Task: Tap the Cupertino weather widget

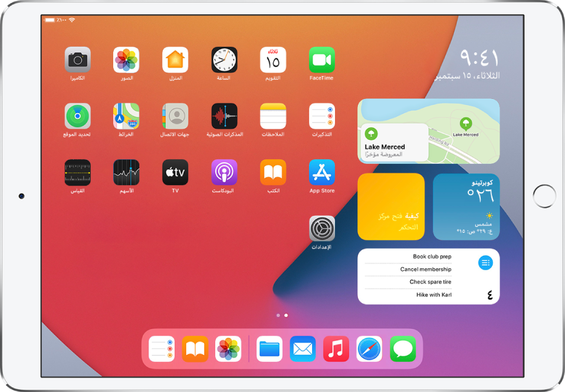Action: click(466, 207)
